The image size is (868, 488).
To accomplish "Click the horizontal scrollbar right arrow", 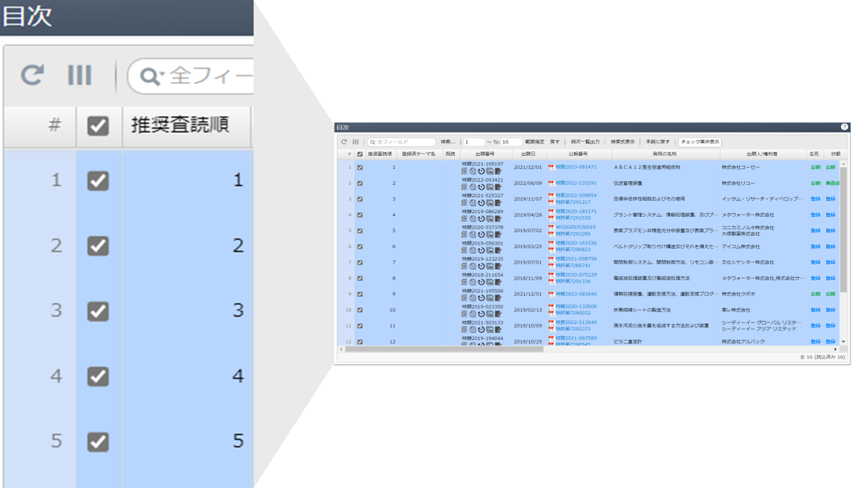I will (835, 349).
